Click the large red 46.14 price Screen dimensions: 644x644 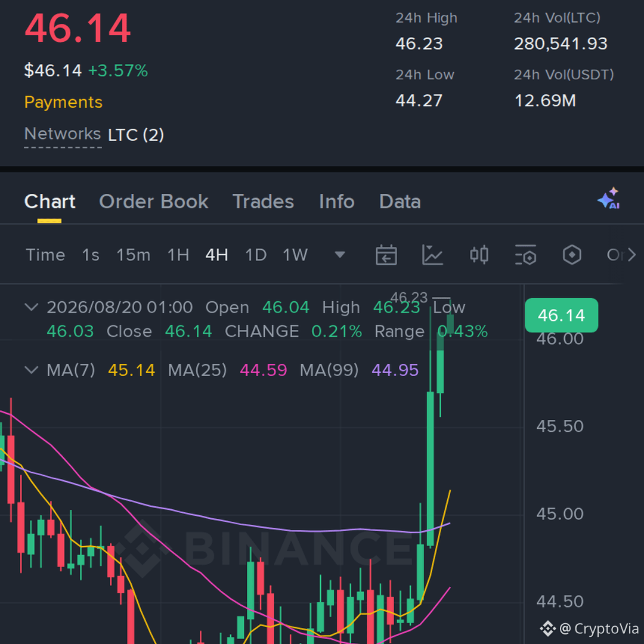(x=78, y=28)
